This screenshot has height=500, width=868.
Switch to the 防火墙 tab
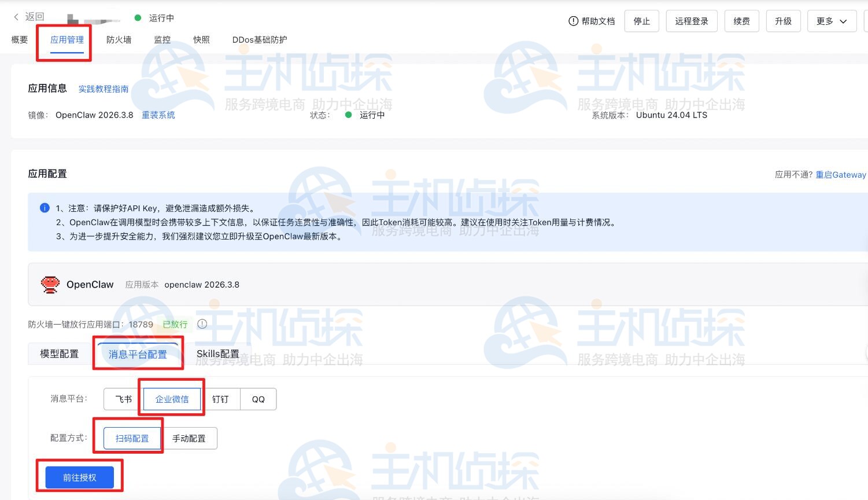click(119, 39)
